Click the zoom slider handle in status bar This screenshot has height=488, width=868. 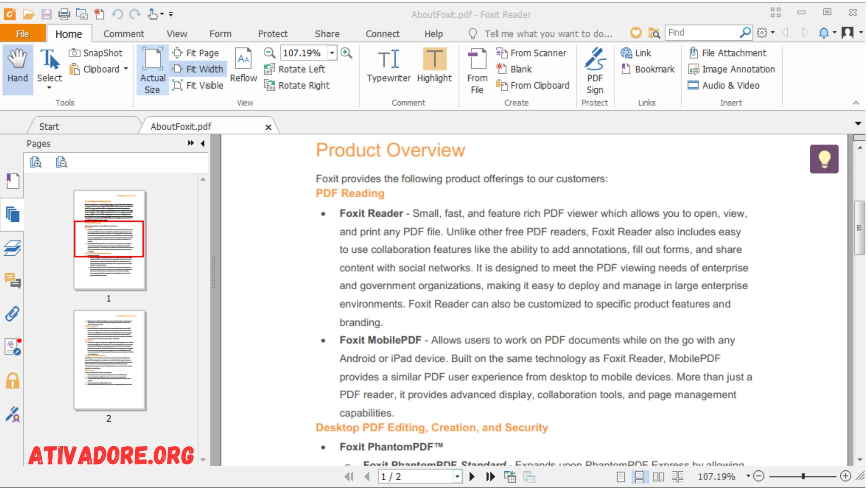pos(803,476)
